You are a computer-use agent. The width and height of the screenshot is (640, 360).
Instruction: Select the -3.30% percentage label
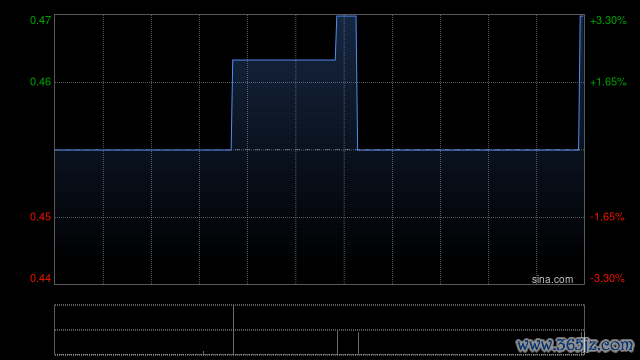point(607,278)
